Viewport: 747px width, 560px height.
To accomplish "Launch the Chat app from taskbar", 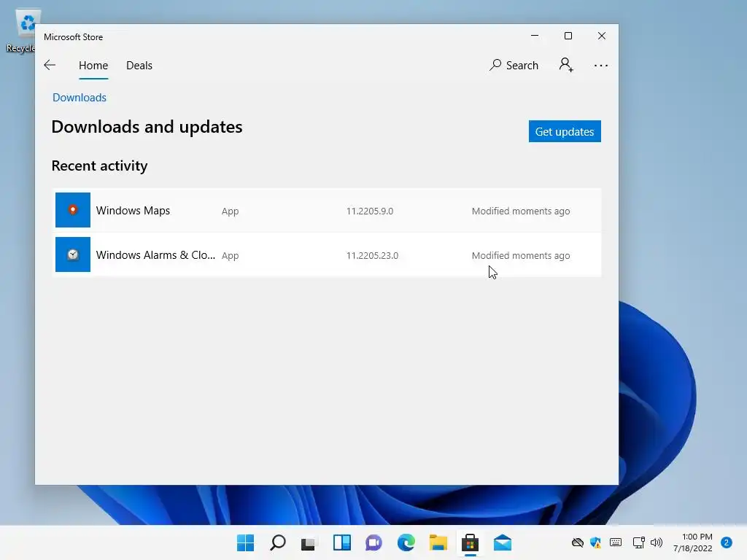I will tap(373, 542).
